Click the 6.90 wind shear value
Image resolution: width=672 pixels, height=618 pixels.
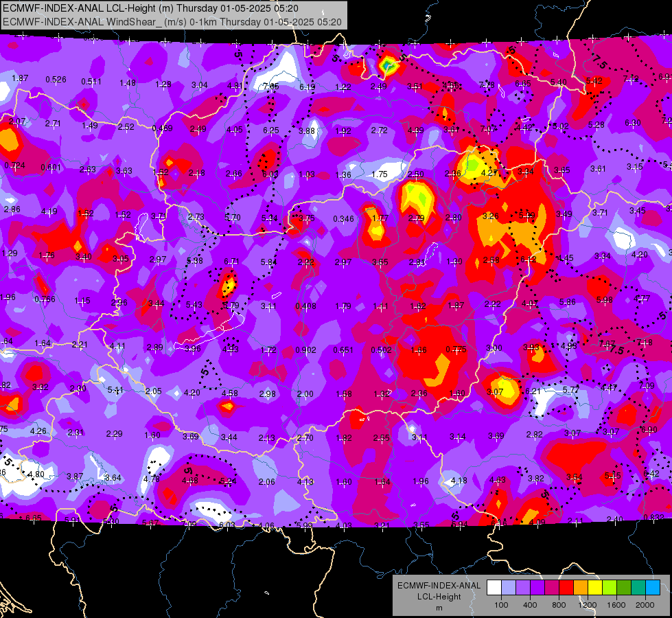coord(649,429)
